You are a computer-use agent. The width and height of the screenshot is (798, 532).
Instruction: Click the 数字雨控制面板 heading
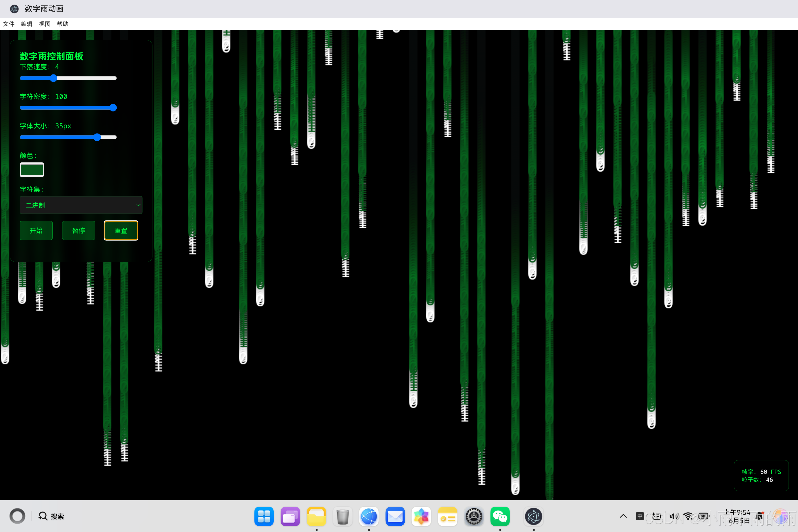click(52, 56)
